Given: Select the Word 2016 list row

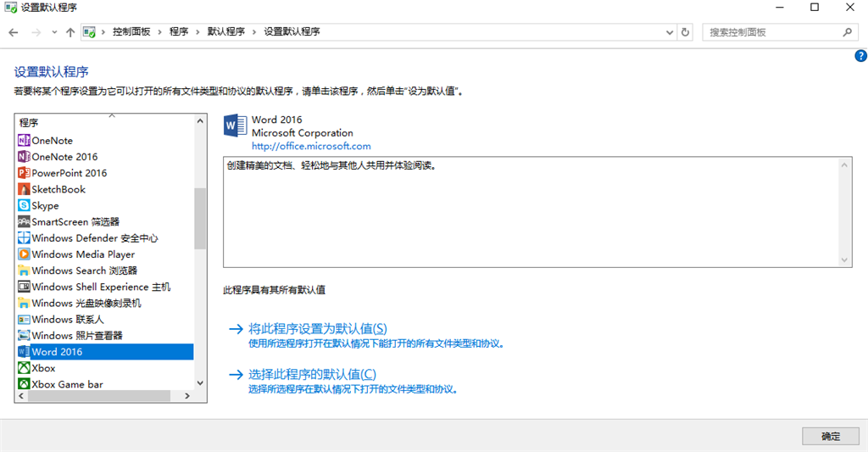Looking at the screenshot, I should 105,352.
